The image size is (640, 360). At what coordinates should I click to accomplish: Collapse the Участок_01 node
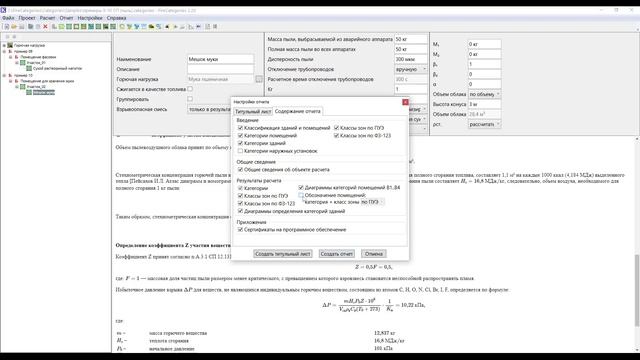(17, 63)
